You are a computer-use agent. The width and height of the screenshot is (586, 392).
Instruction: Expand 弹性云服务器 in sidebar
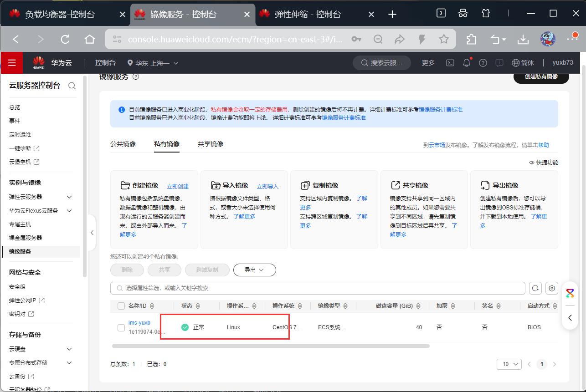pos(69,197)
